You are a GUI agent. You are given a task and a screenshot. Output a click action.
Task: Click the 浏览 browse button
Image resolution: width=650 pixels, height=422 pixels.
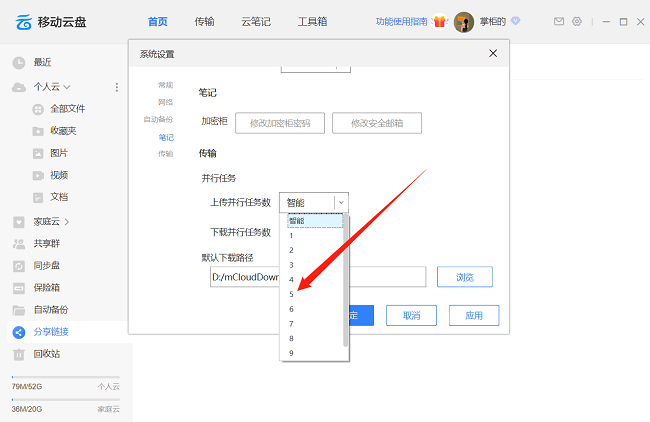[465, 277]
